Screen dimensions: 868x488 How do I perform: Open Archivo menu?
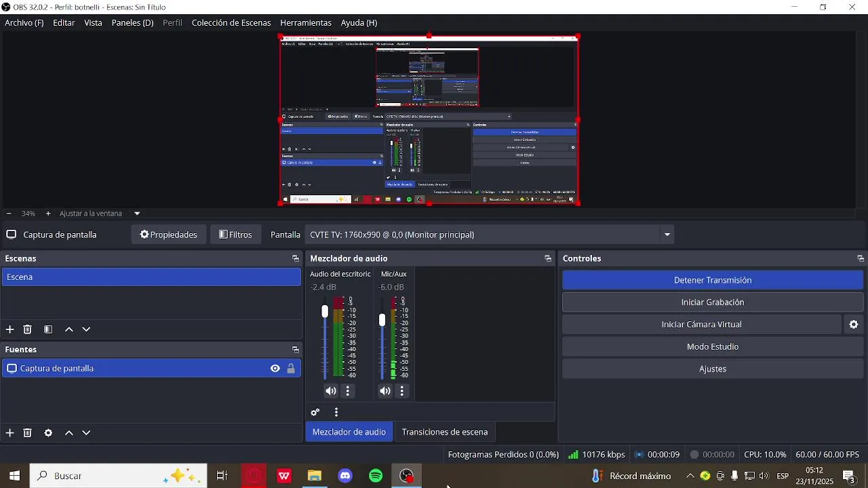(x=24, y=22)
